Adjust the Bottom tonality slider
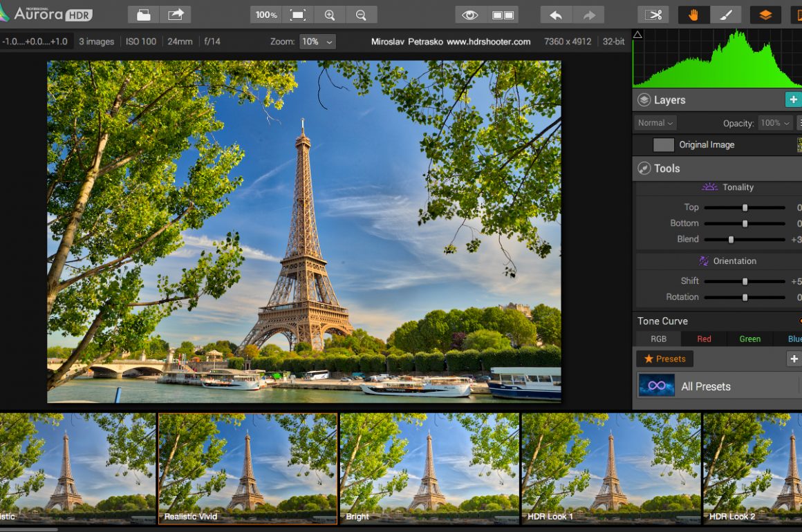802x532 pixels. 745,223
